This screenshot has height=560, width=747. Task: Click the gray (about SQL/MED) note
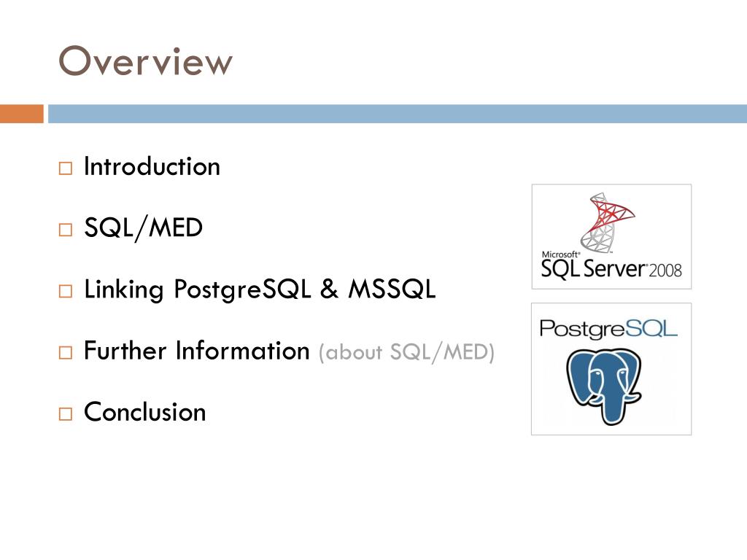click(x=406, y=352)
